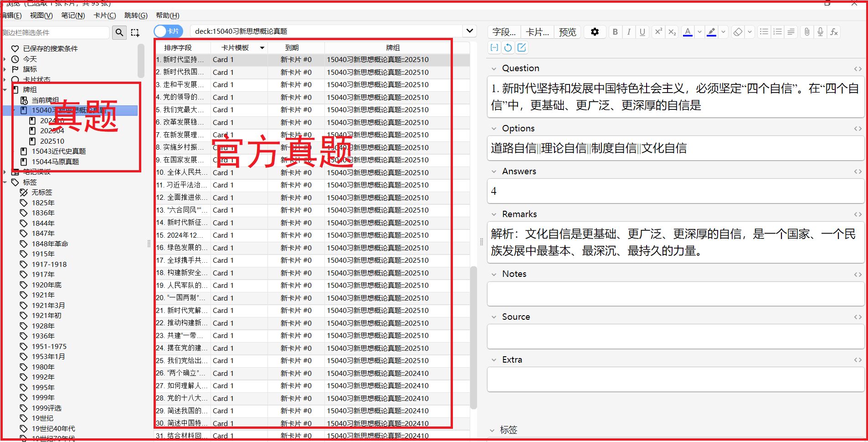Apply italic formatting
Image resolution: width=868 pixels, height=442 pixels.
(x=629, y=32)
